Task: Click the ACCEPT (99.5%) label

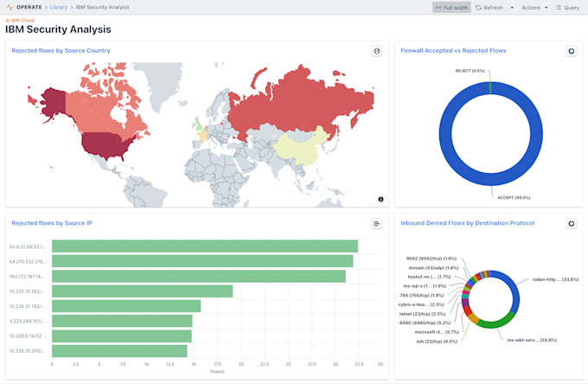Action: 514,198
